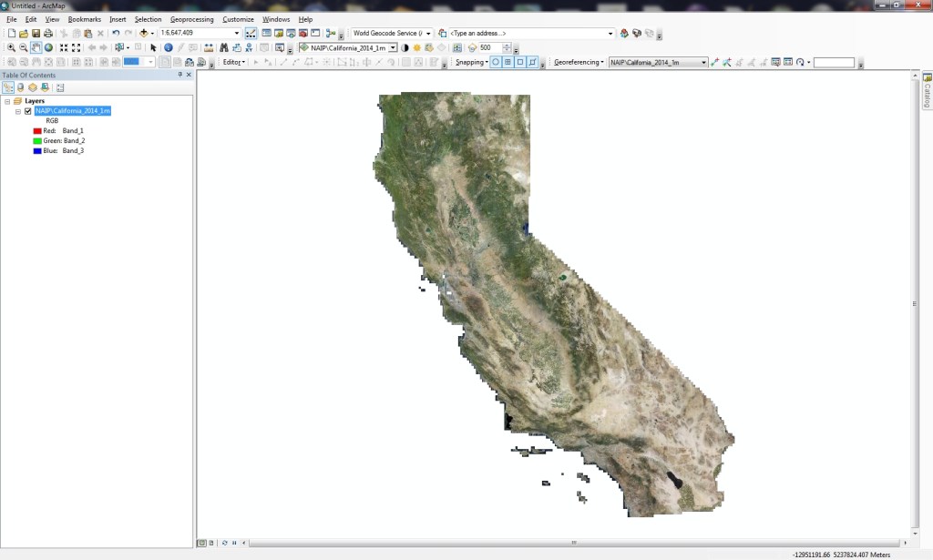The width and height of the screenshot is (933, 560).
Task: Open the Add Data dialog
Action: coord(143,33)
